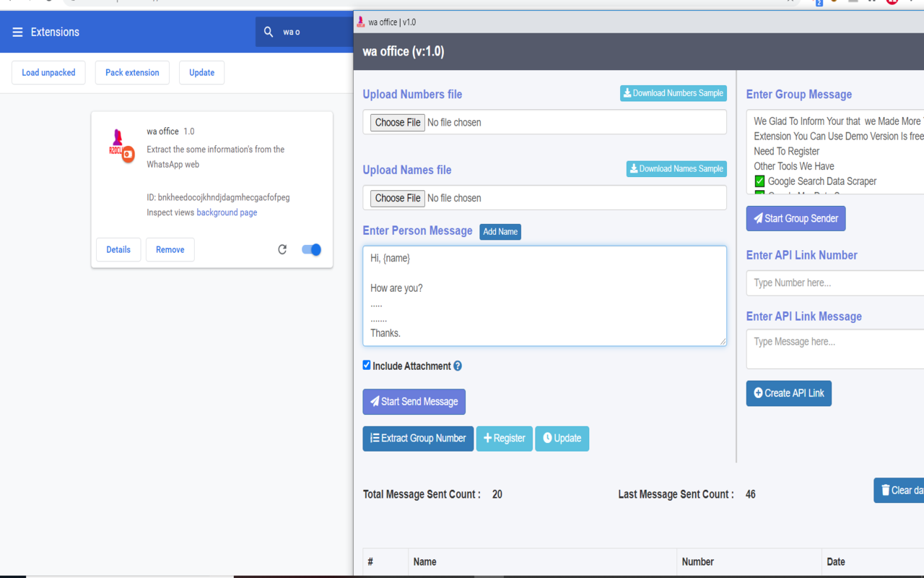The image size is (924, 578).
Task: Click the Update button with the clock icon
Action: click(x=562, y=439)
